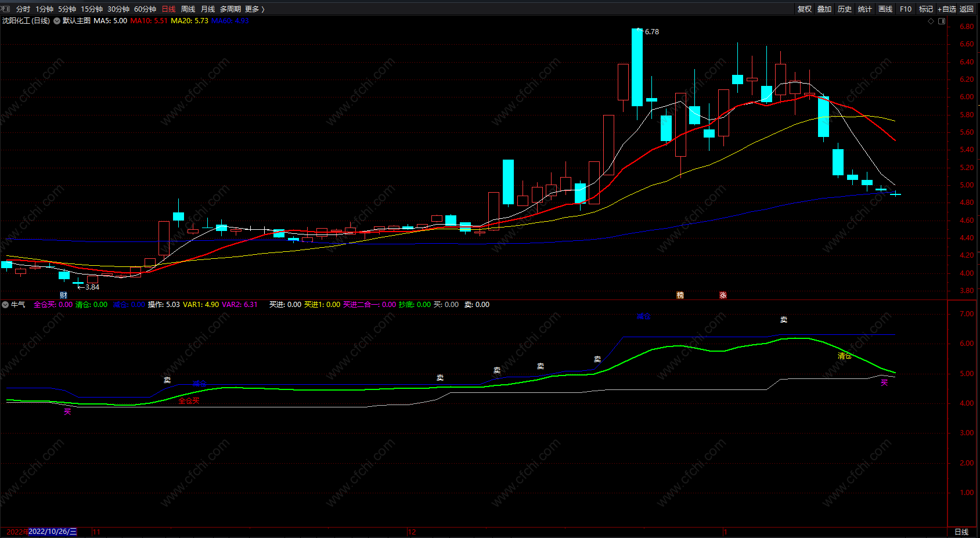Open the F10 company info
This screenshot has width=980, height=538.
pos(906,9)
